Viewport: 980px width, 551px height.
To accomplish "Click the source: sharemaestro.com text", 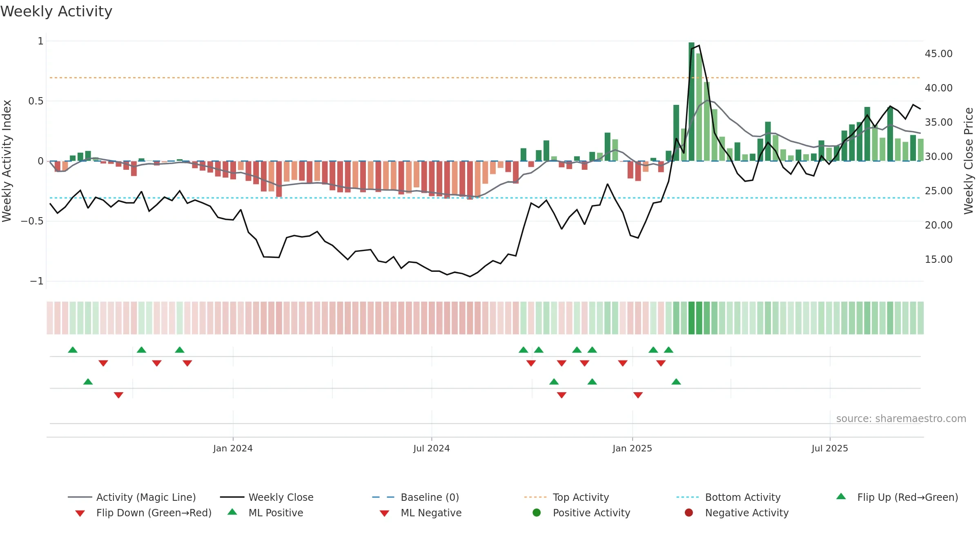I will point(901,419).
